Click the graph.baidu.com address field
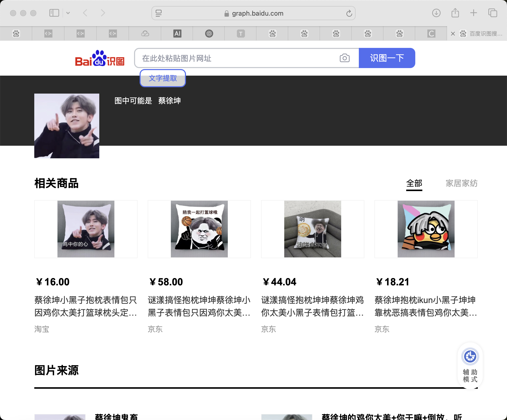The image size is (507, 420). pos(254,13)
